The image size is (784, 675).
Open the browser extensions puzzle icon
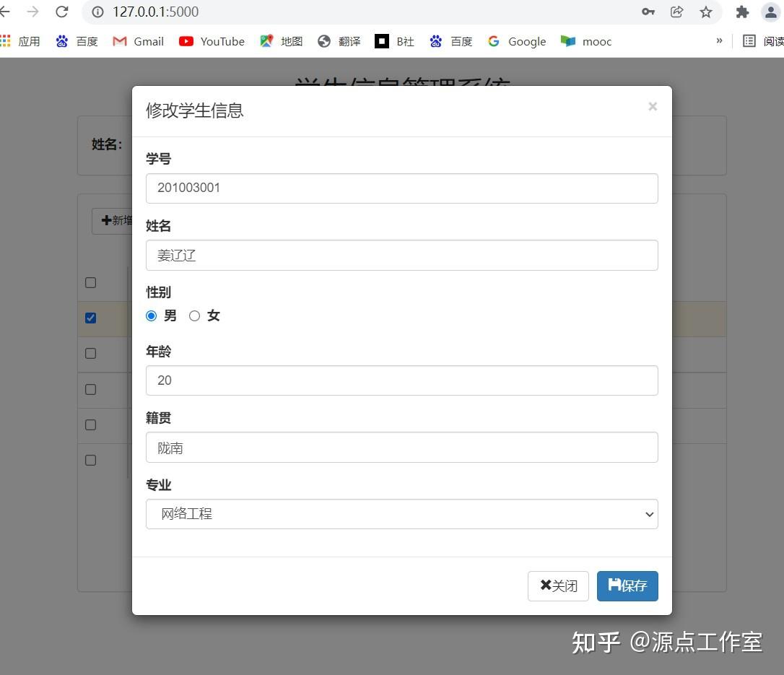(742, 12)
